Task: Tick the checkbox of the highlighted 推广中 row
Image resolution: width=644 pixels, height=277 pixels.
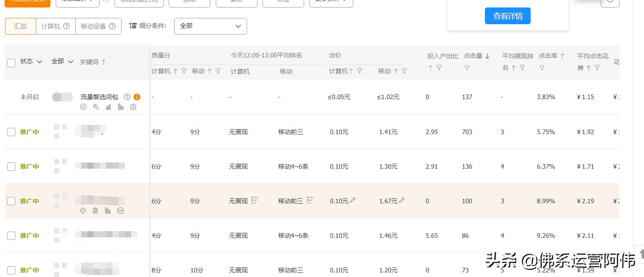Action: (11, 201)
